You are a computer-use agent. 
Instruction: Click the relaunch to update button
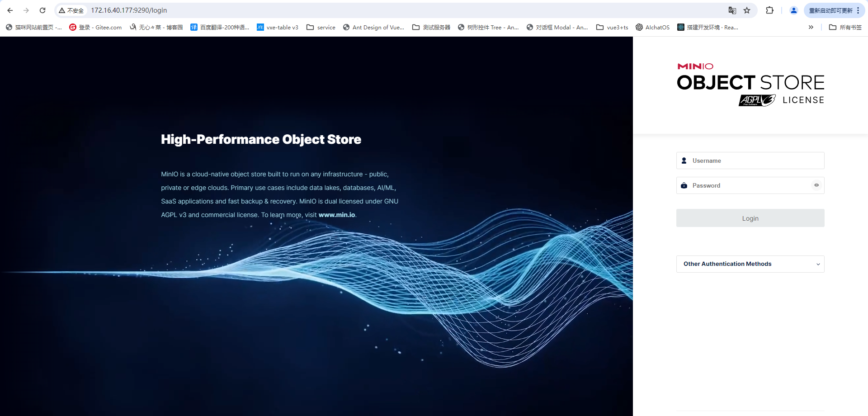tap(830, 10)
